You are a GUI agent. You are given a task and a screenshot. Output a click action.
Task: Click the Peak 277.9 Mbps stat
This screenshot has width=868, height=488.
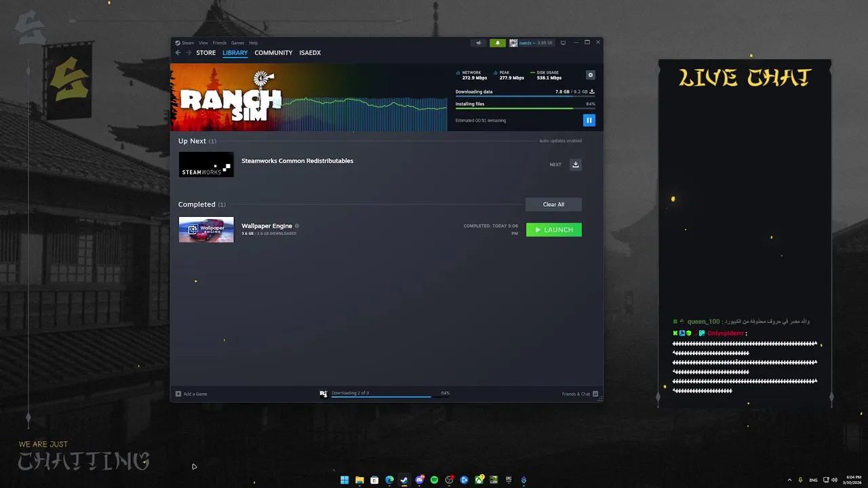pos(509,75)
